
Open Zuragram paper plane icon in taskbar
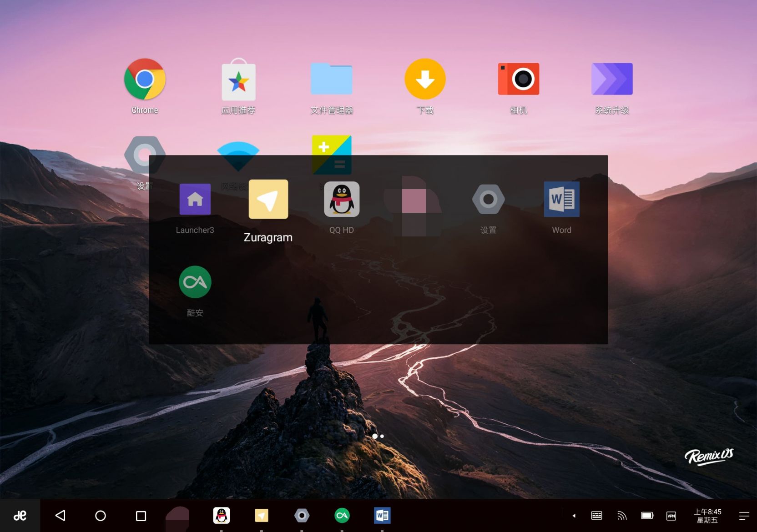[x=262, y=516]
